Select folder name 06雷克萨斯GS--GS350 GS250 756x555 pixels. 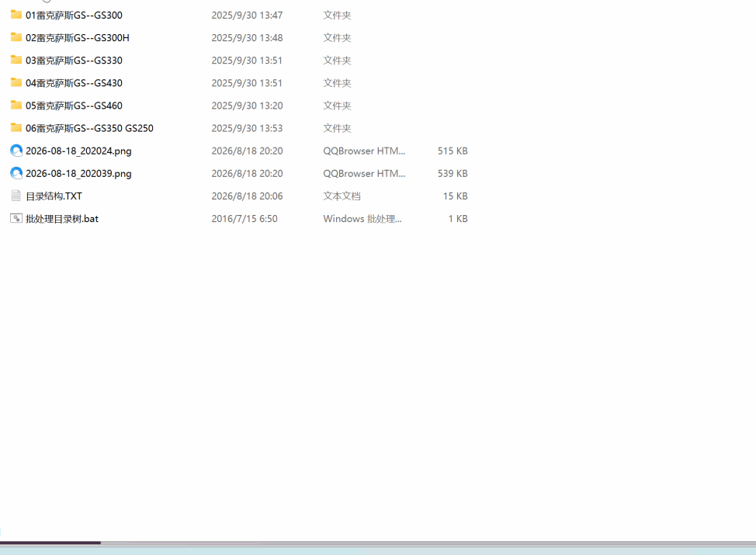[x=89, y=128]
